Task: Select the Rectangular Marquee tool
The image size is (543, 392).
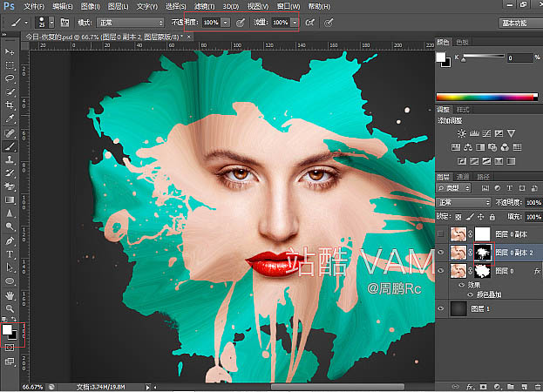Action: [10, 66]
